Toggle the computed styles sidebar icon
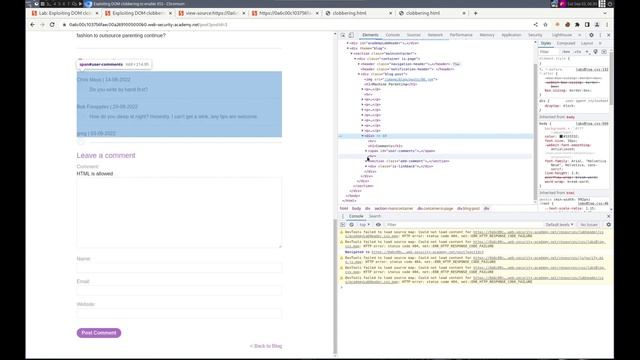The width and height of the screenshot is (640, 360). 604,52
